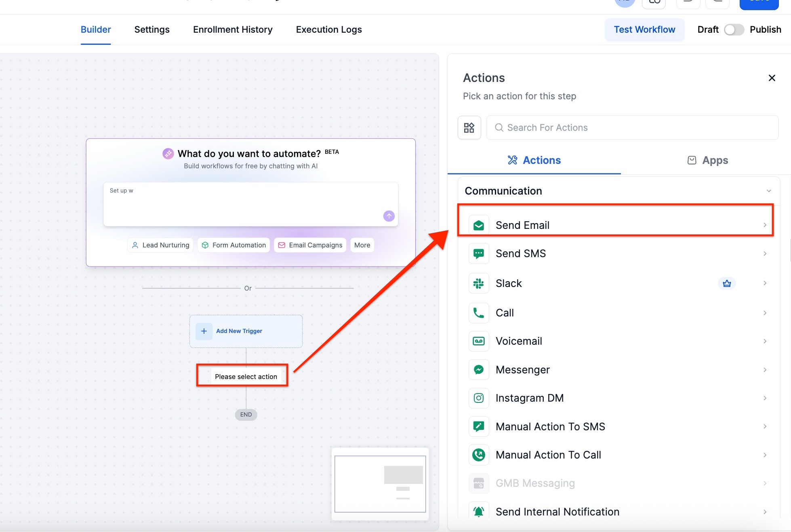This screenshot has height=532, width=791.
Task: Expand the Call action chevron
Action: click(x=765, y=313)
